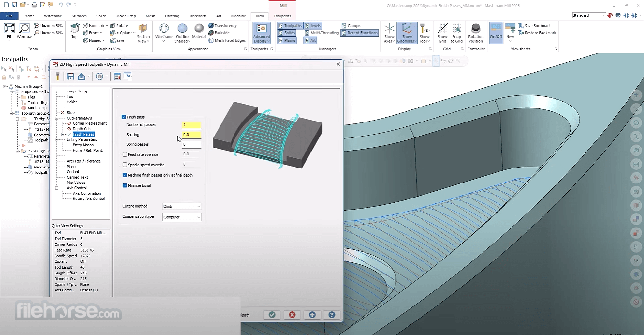Select the Window zoom tool

[x=24, y=30]
